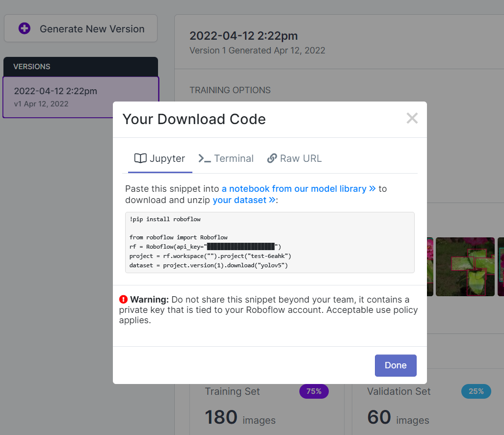The image size is (504, 435).
Task: Click inside the download code snippet box
Action: [x=270, y=243]
